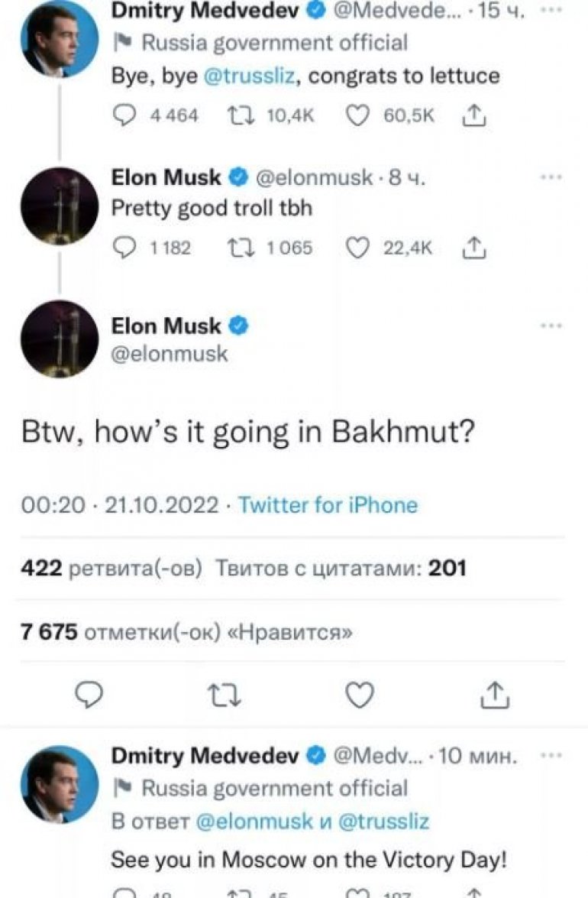Open more options on Bakhmut tweet

click(550, 326)
